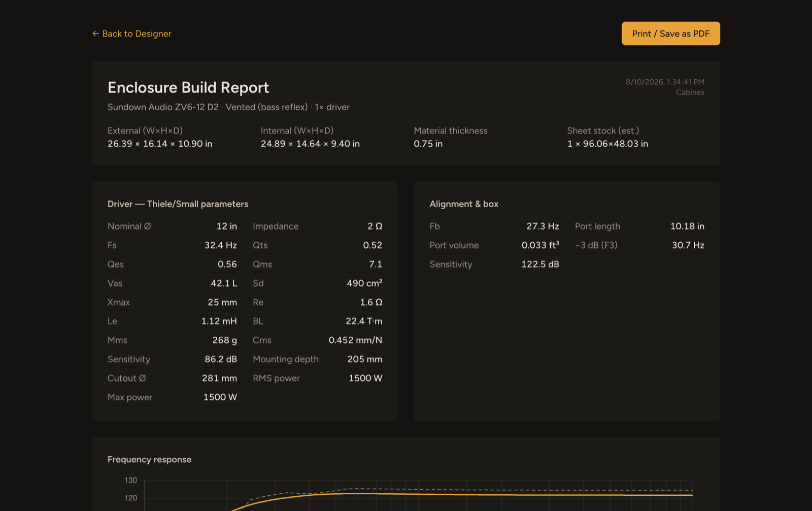Select the driver Sensitivity value 86.2 dB
812x511 pixels.
[x=220, y=359]
